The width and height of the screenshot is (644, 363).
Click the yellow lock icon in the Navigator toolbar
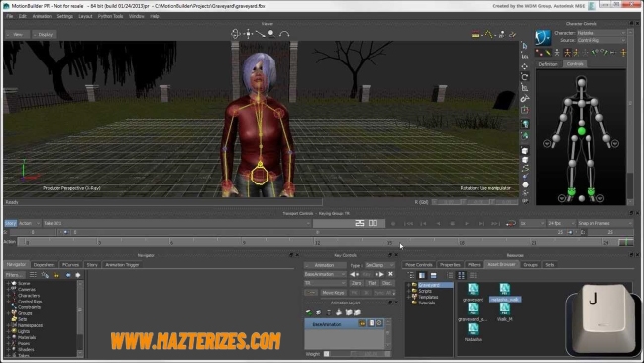tap(56, 275)
